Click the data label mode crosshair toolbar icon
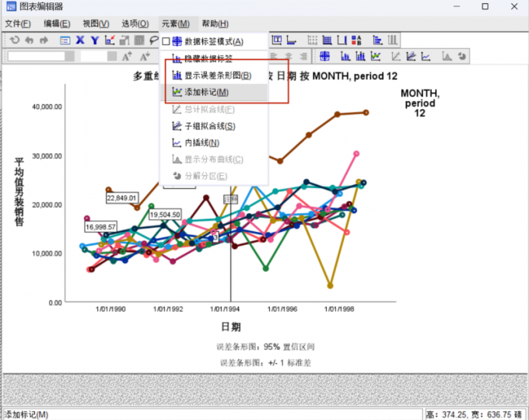The width and height of the screenshot is (529, 420). point(324,56)
